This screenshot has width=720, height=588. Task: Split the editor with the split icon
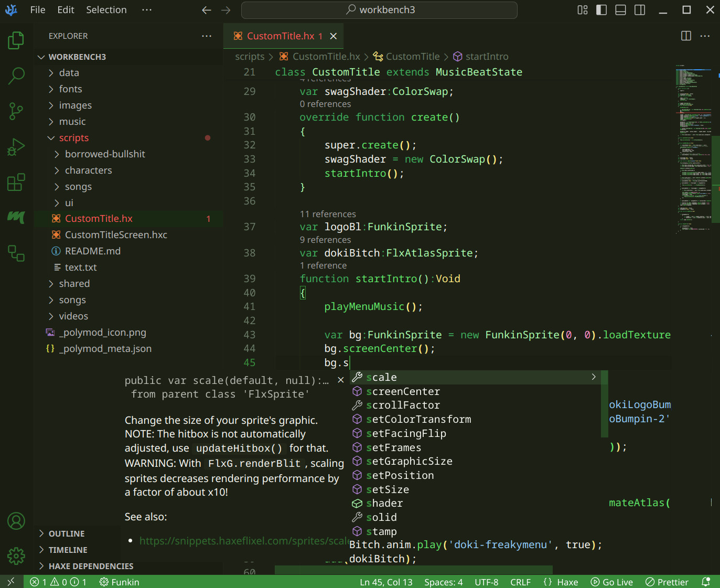tap(686, 36)
